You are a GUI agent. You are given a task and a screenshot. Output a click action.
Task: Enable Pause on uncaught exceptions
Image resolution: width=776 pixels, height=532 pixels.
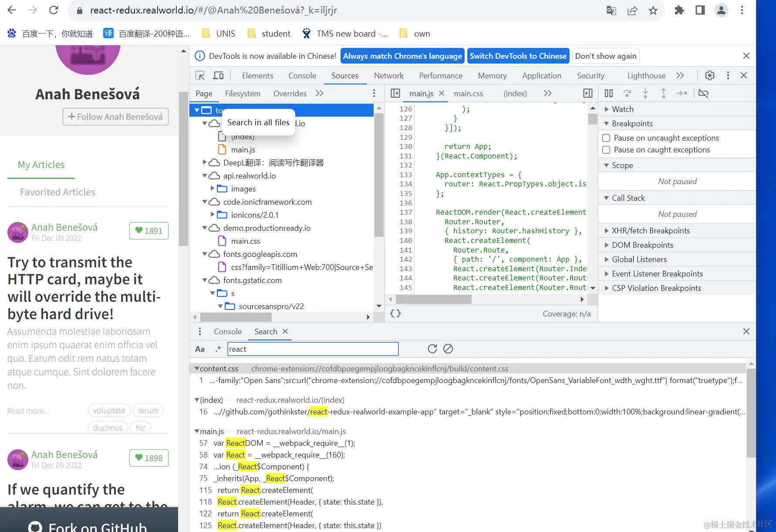tap(606, 138)
